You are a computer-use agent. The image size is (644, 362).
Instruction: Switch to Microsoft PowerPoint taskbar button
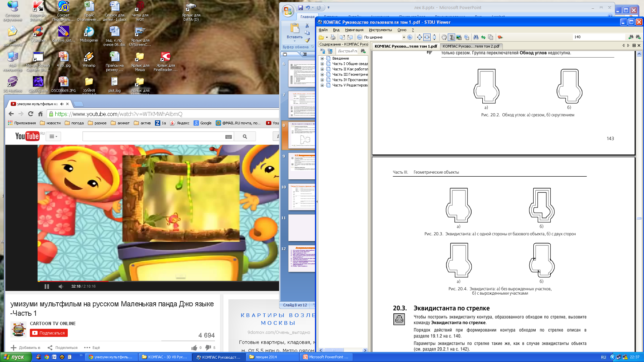(326, 357)
